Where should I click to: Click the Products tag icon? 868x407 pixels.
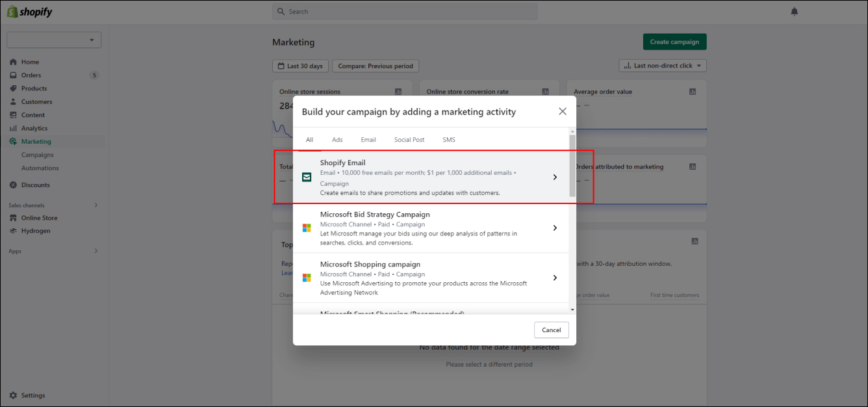click(13, 88)
